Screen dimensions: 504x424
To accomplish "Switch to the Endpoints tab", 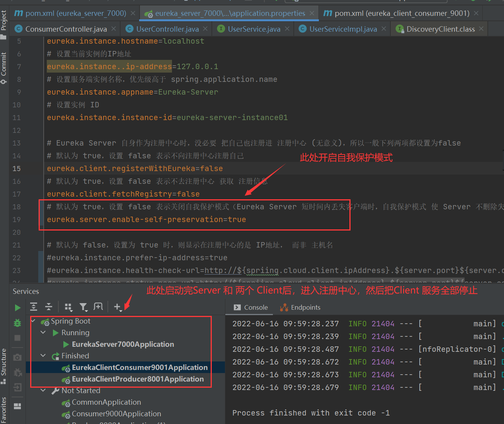I will click(300, 307).
